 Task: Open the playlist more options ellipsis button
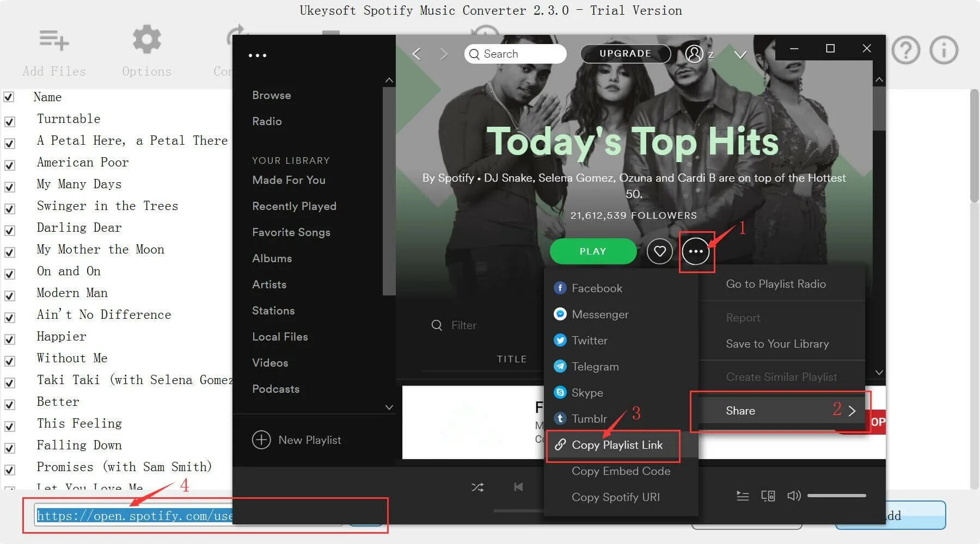click(x=696, y=251)
